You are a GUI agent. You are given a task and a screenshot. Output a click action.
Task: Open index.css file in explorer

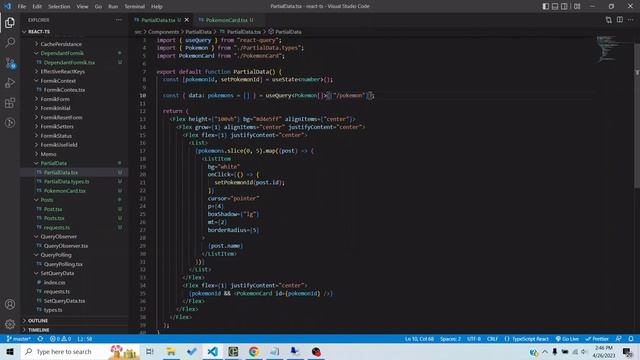54,282
